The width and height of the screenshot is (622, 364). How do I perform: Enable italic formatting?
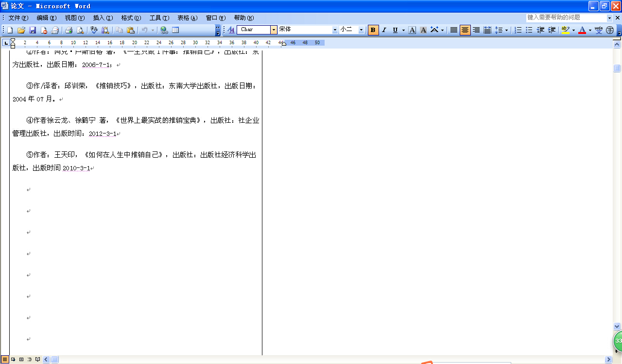point(383,30)
